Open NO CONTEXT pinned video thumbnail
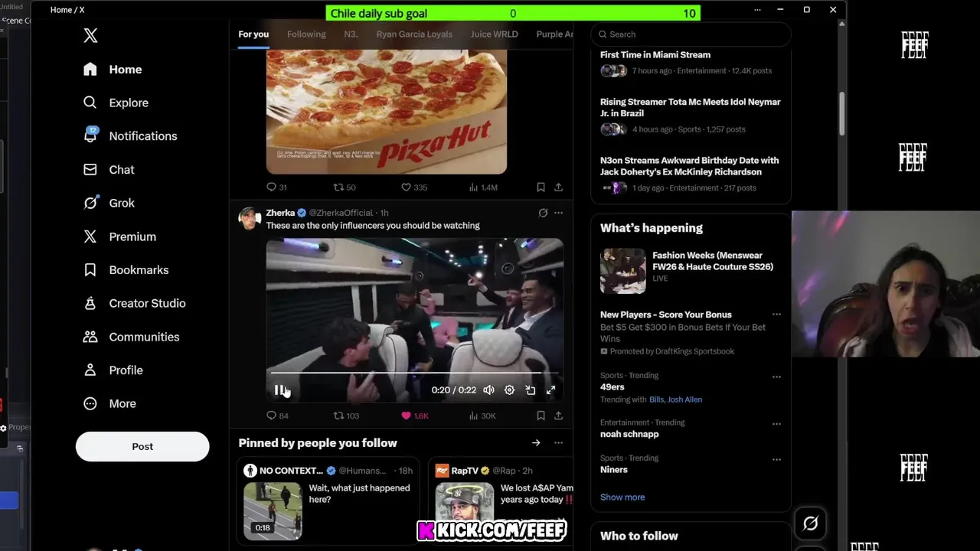 click(273, 511)
